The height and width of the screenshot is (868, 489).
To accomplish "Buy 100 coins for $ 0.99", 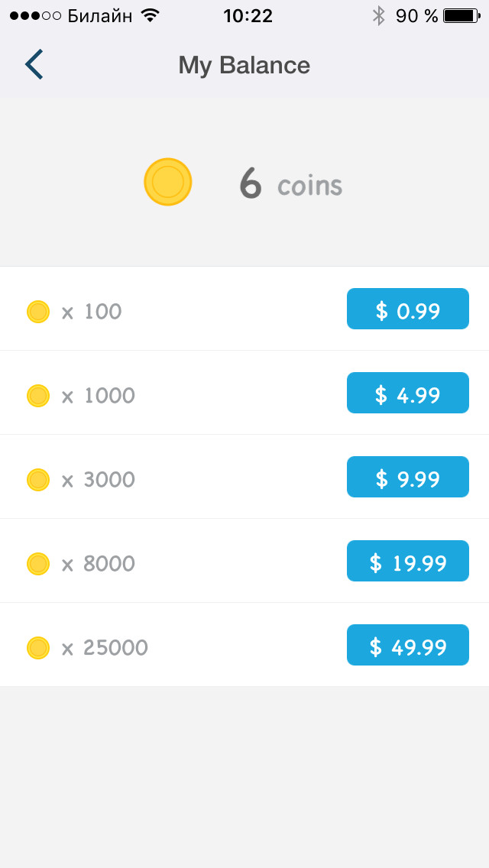I will (x=408, y=309).
